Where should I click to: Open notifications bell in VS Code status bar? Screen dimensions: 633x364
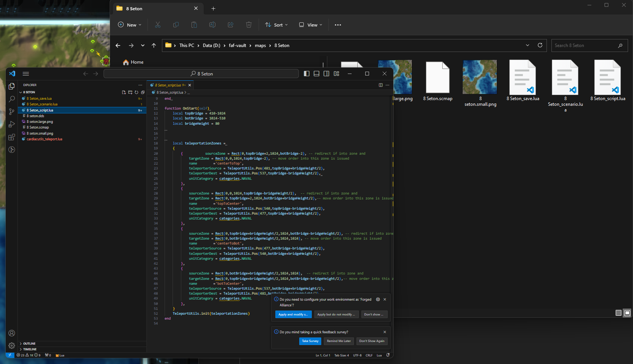pos(388,355)
